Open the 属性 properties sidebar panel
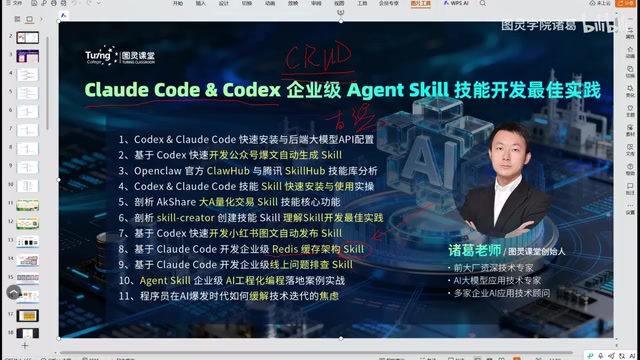The width and height of the screenshot is (640, 360). 630,32
